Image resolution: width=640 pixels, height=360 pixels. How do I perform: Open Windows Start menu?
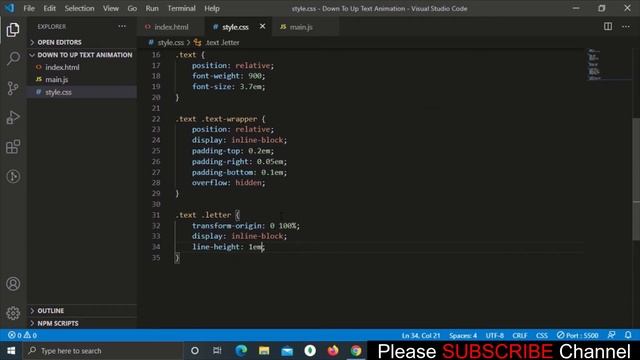(x=11, y=351)
